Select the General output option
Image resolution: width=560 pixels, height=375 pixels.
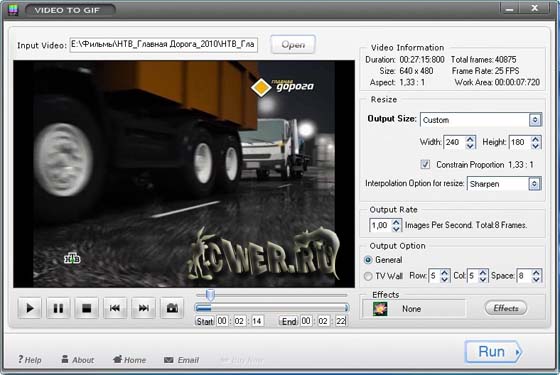[x=368, y=260]
